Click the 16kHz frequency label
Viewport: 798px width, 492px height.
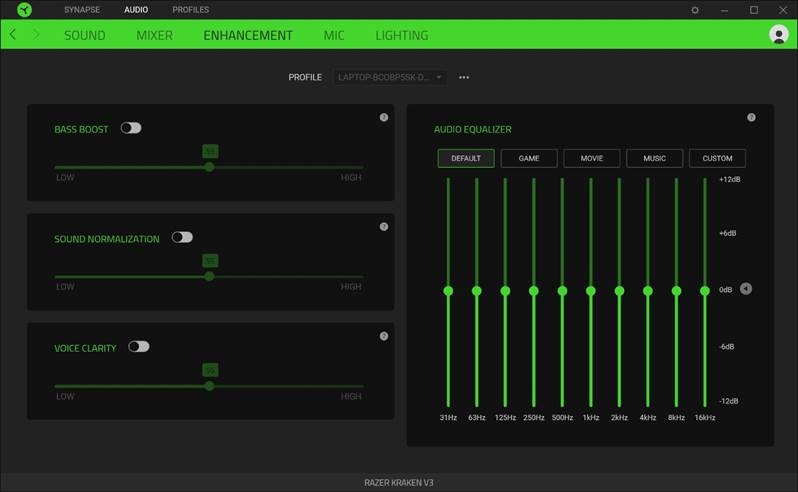705,418
